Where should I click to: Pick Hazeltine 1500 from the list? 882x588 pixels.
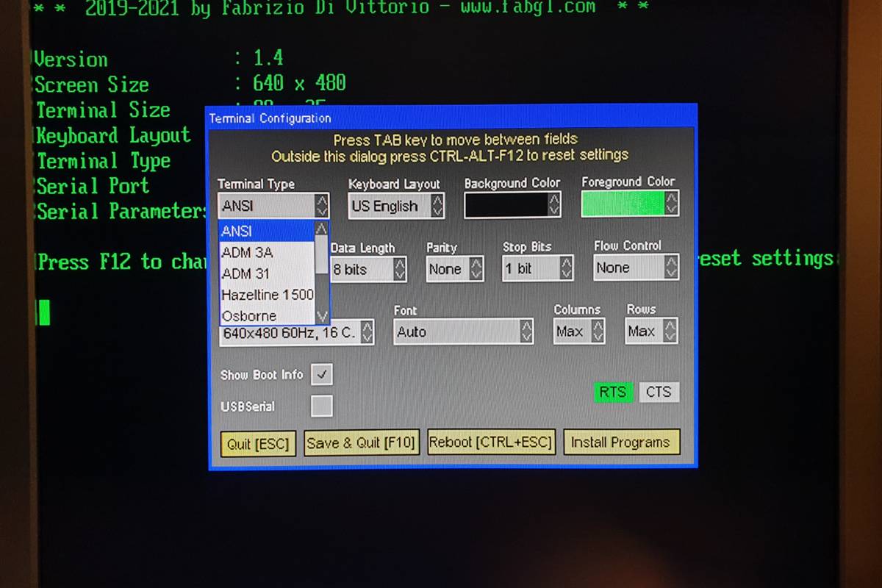pos(267,295)
